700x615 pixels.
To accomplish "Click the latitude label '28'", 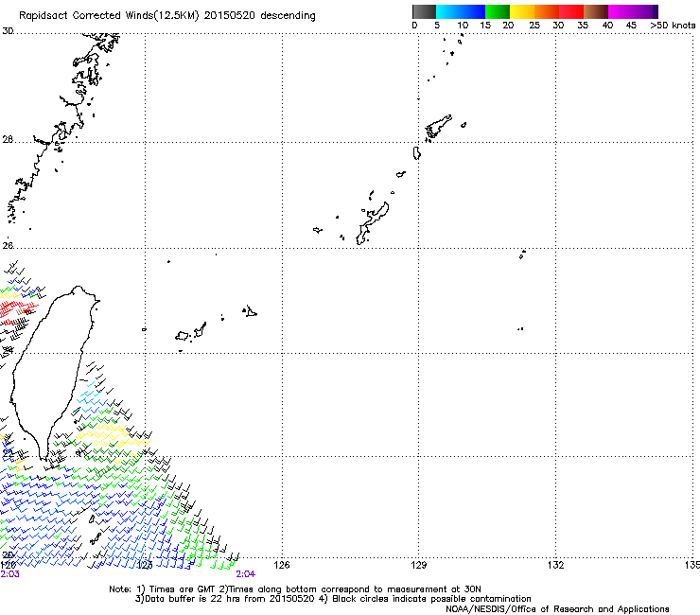I will click(8, 139).
